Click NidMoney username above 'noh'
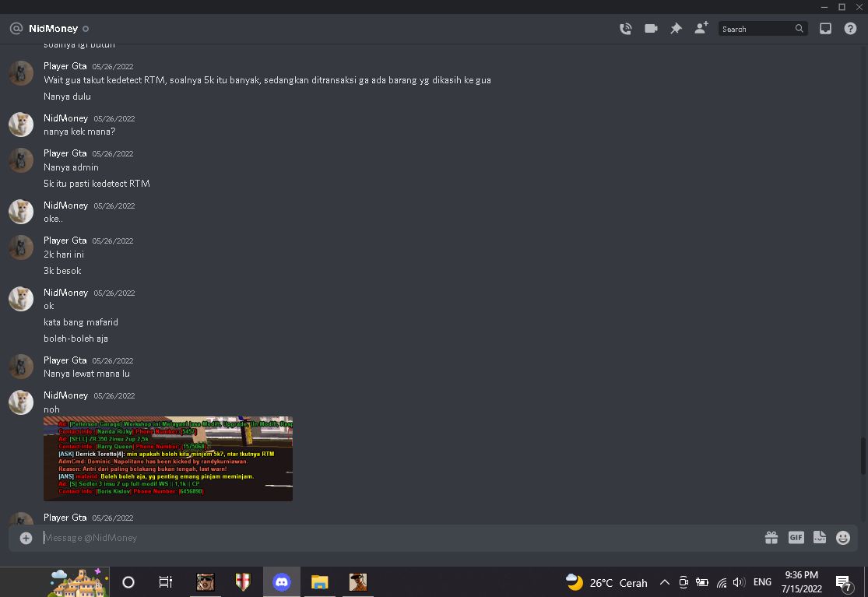The image size is (868, 597). pos(66,395)
